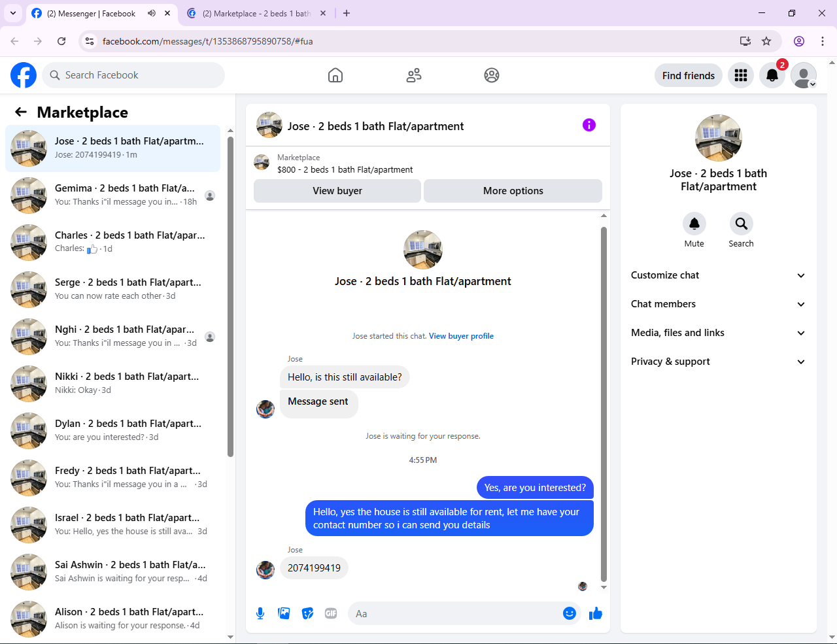The height and width of the screenshot is (644, 837).
Task: Open the Dylan conversation
Action: pyautogui.click(x=112, y=431)
